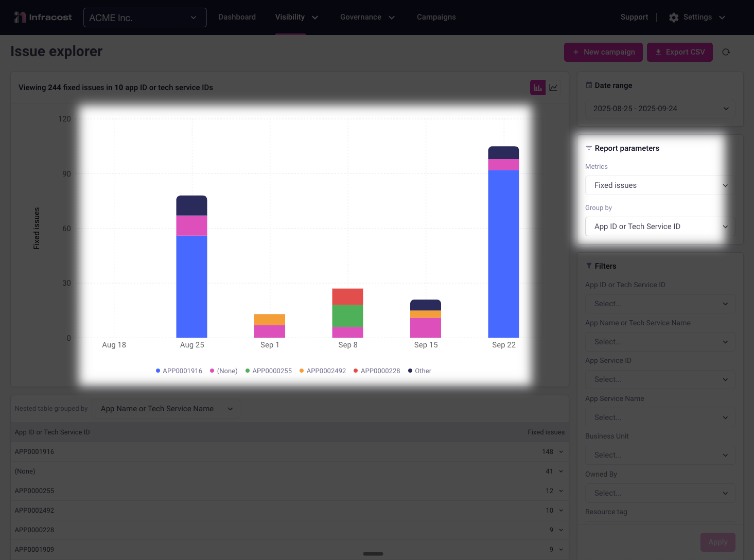Click the Report parameters icon
Screen dimensions: 754x560
click(x=589, y=148)
